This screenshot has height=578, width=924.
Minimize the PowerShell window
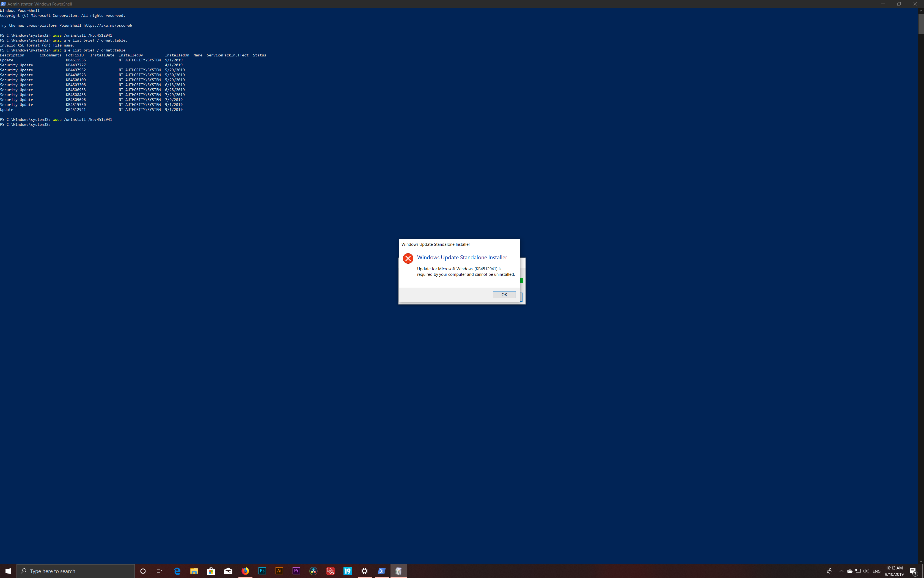(883, 4)
